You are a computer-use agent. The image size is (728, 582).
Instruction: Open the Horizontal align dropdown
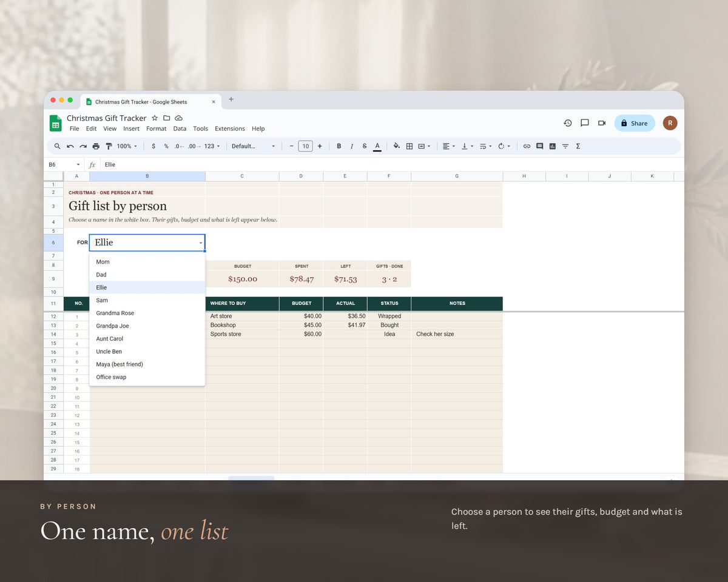coord(449,146)
